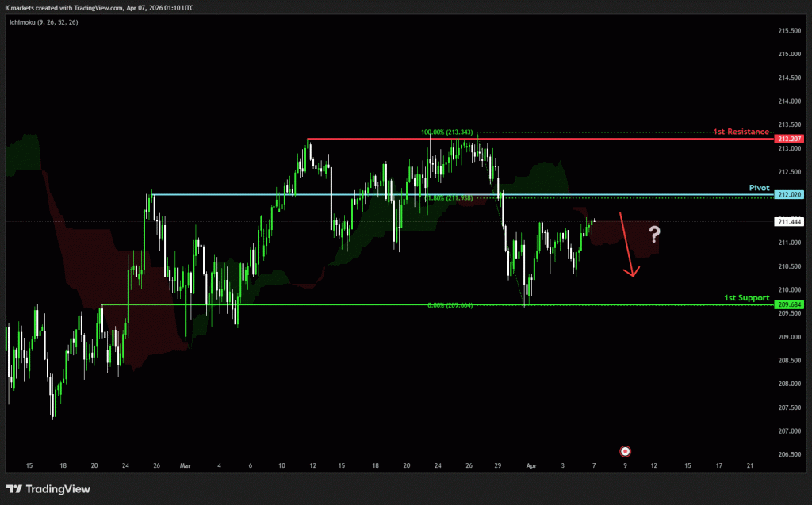Click the Mar label on time axis

click(x=185, y=467)
